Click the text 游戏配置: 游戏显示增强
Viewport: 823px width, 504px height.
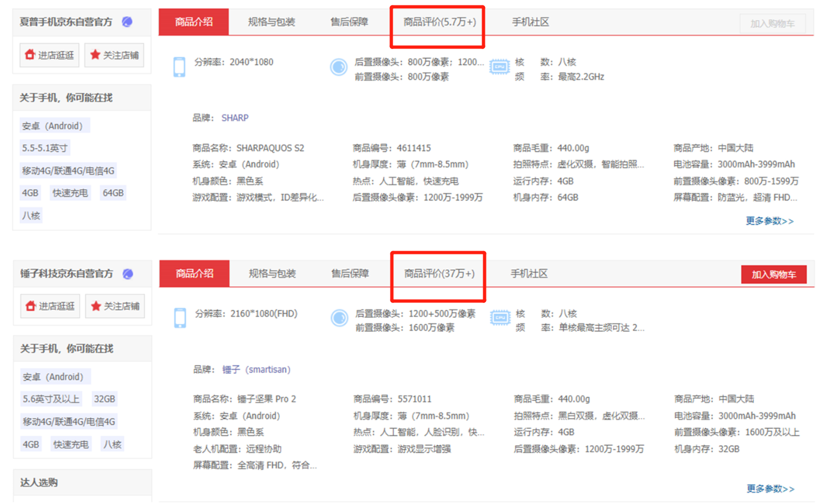tap(402, 449)
